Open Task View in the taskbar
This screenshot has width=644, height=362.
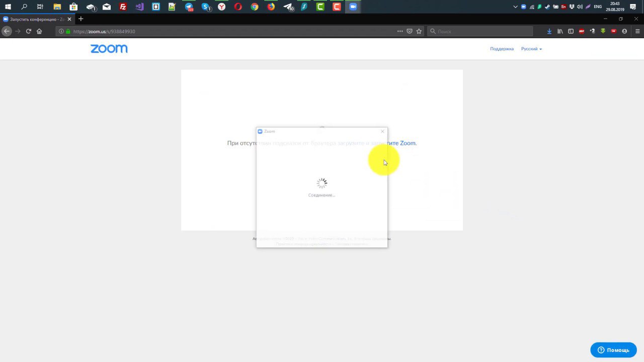[40, 7]
